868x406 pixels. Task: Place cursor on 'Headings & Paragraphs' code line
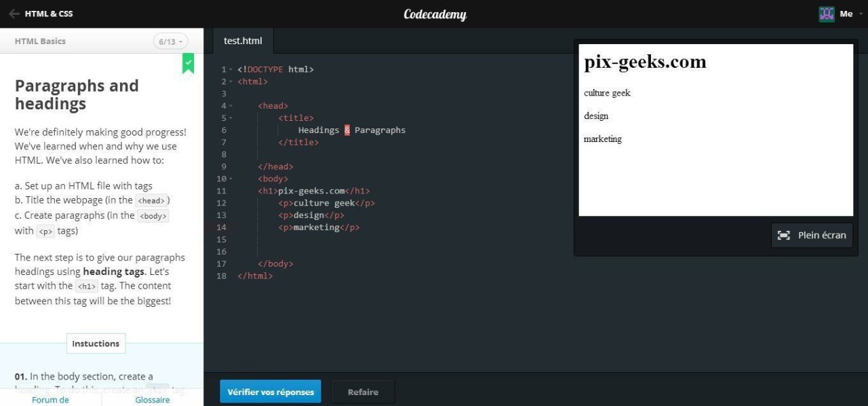pyautogui.click(x=352, y=130)
